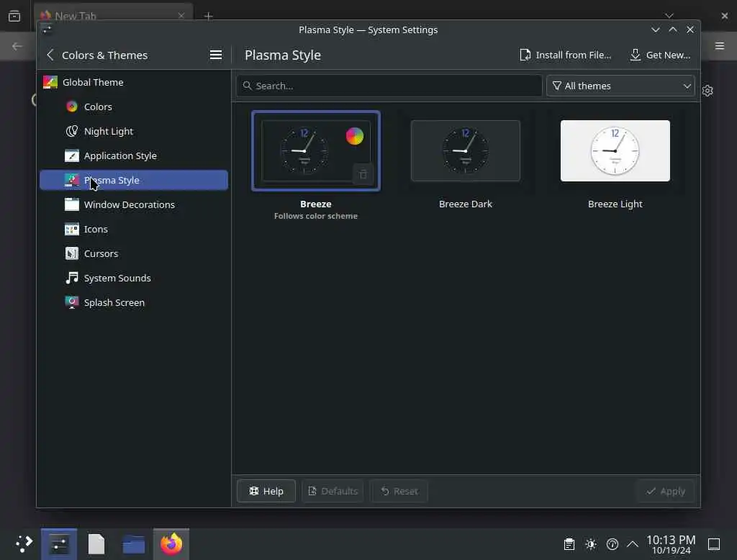Click the Plasma Style page heading
The height and width of the screenshot is (560, 737).
(x=283, y=55)
